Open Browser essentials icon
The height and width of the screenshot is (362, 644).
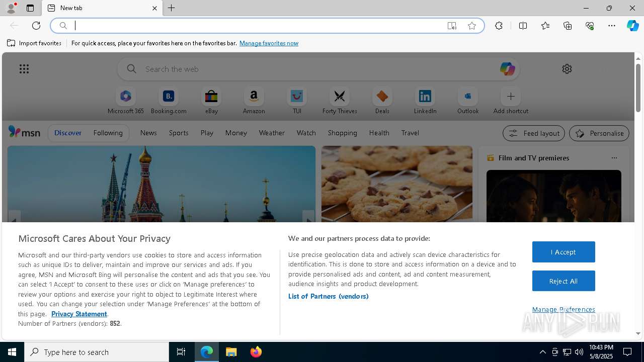pyautogui.click(x=590, y=26)
